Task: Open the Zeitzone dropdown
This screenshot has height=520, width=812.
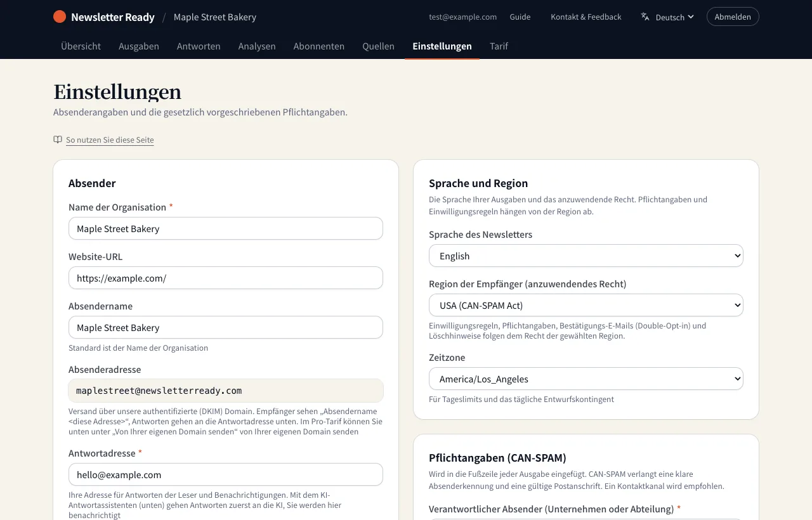Action: point(586,379)
